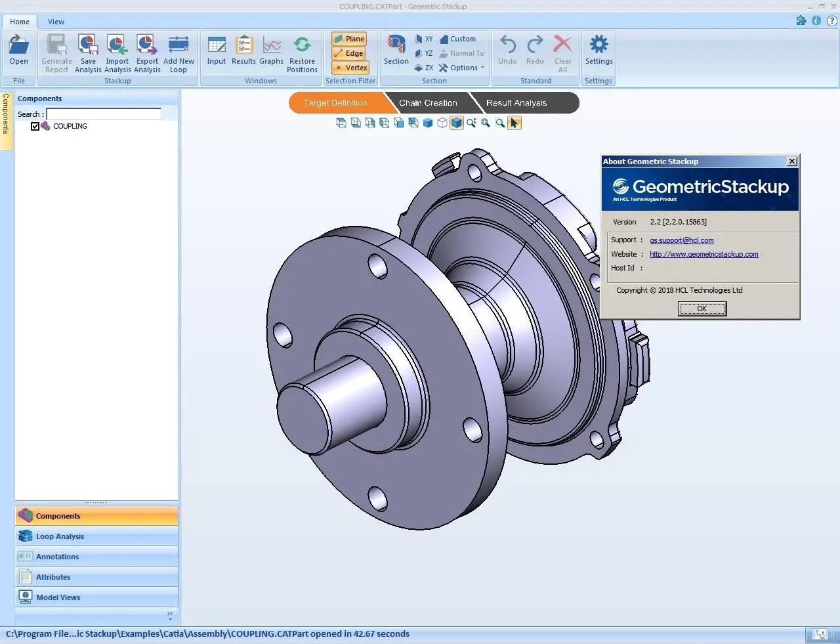Save the stackup with Save Analysis

(88, 54)
